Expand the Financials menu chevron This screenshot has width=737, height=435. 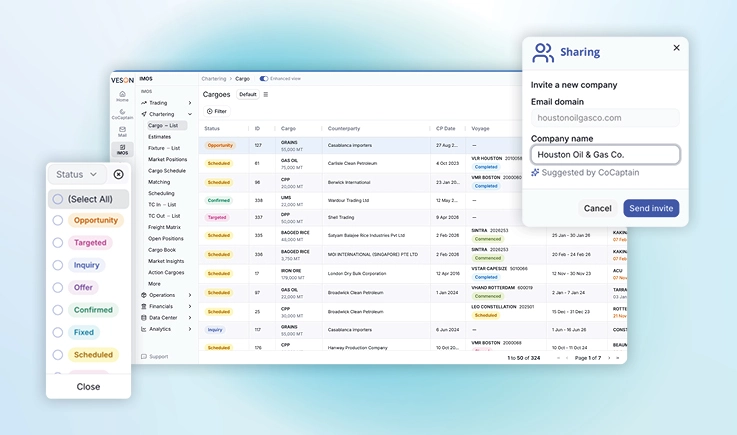click(x=190, y=306)
